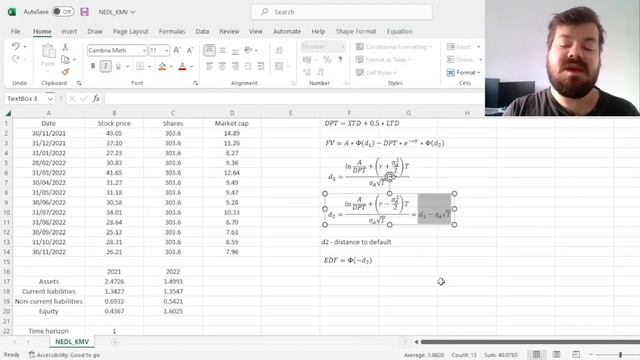Viewport: 640px width, 360px height.
Task: Toggle the AutoSave switch
Action: click(x=63, y=11)
